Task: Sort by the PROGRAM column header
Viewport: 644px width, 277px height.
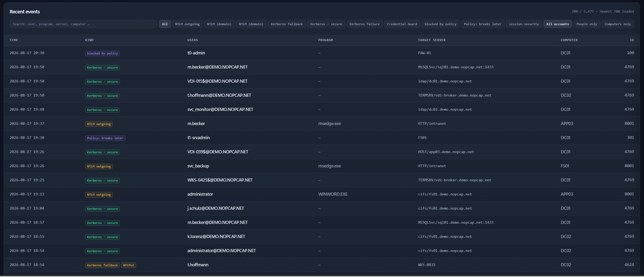Action: (x=326, y=40)
